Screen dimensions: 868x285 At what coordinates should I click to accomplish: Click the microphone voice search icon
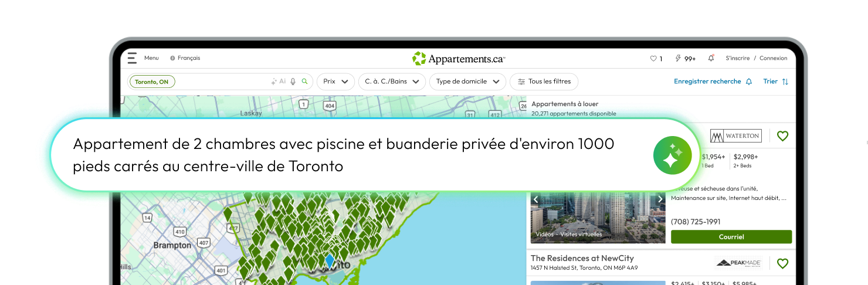[293, 82]
